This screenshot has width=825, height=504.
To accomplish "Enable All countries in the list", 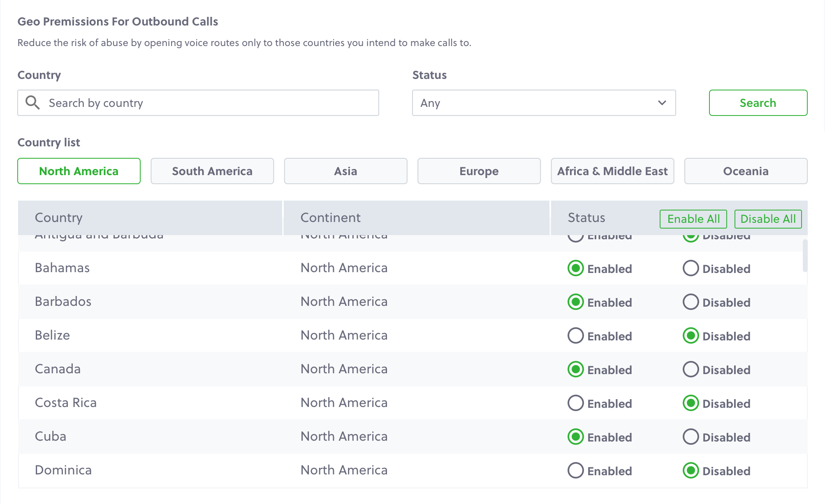I will point(693,219).
